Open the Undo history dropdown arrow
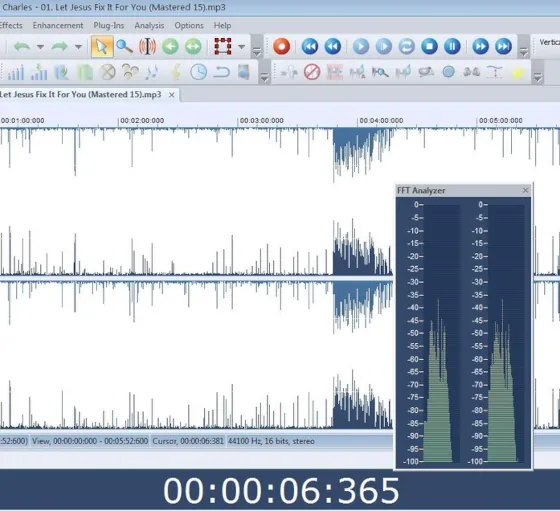Viewport: 560px width, 511px height. pyautogui.click(x=40, y=47)
